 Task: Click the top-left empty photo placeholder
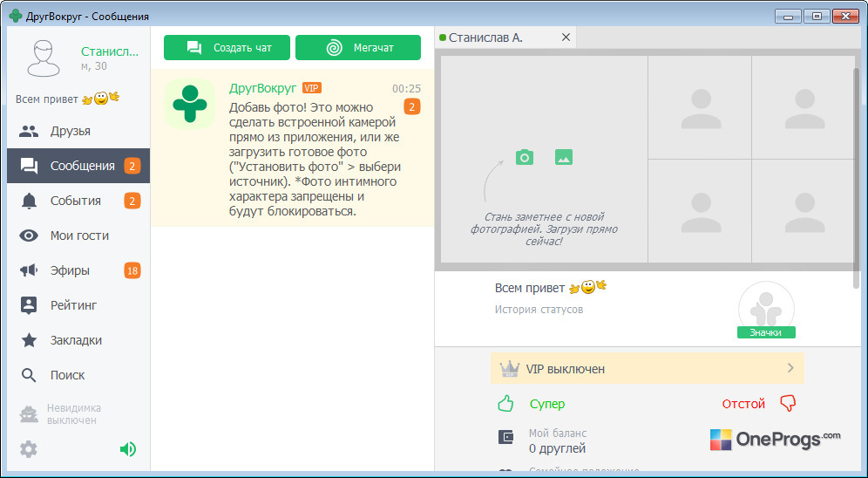click(x=700, y=107)
